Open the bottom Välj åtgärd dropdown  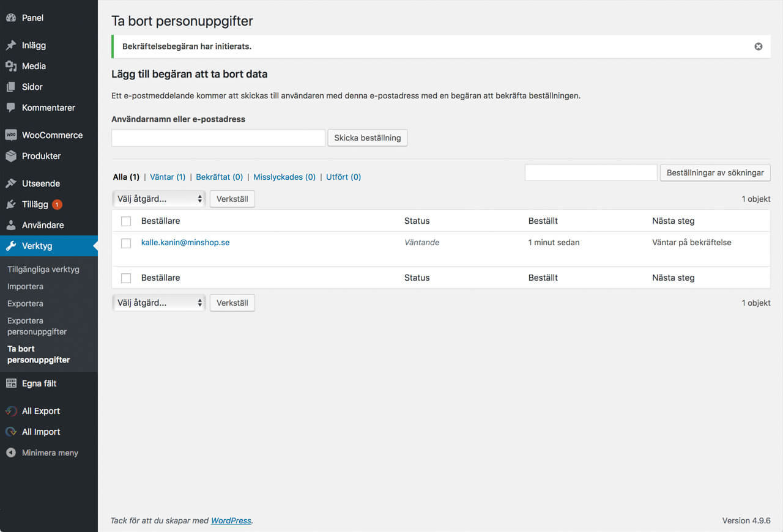(159, 303)
